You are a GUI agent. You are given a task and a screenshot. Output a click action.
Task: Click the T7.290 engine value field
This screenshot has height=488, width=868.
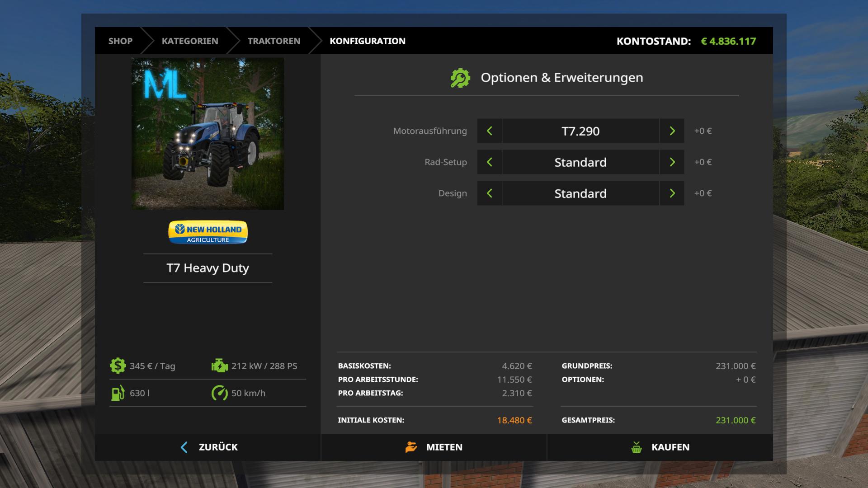[x=580, y=131]
